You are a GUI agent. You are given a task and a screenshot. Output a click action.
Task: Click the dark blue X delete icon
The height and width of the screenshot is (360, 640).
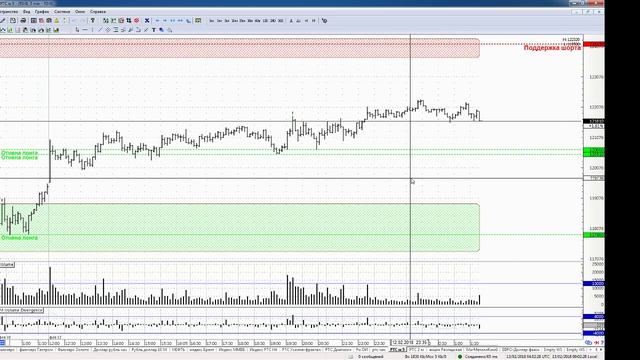[x=147, y=20]
